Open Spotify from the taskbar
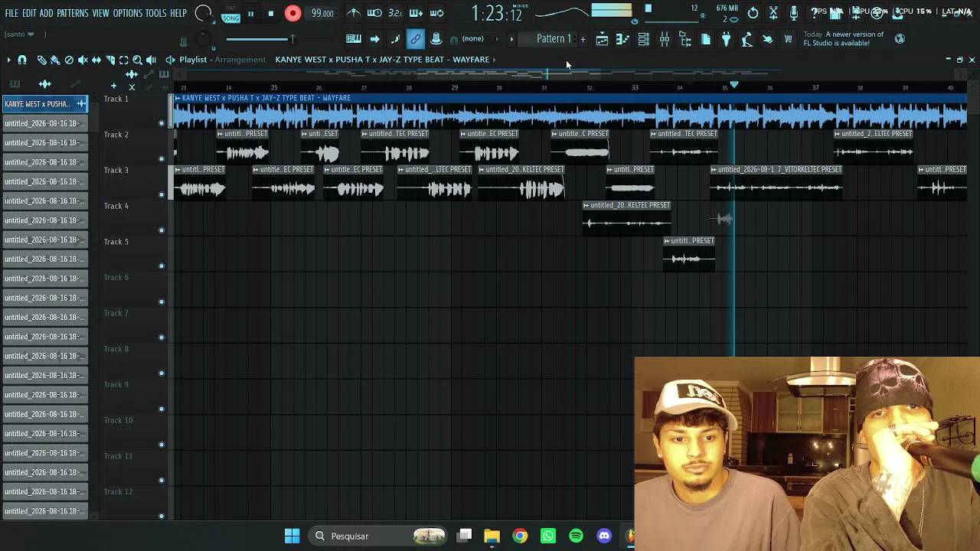980x551 pixels. [x=576, y=536]
